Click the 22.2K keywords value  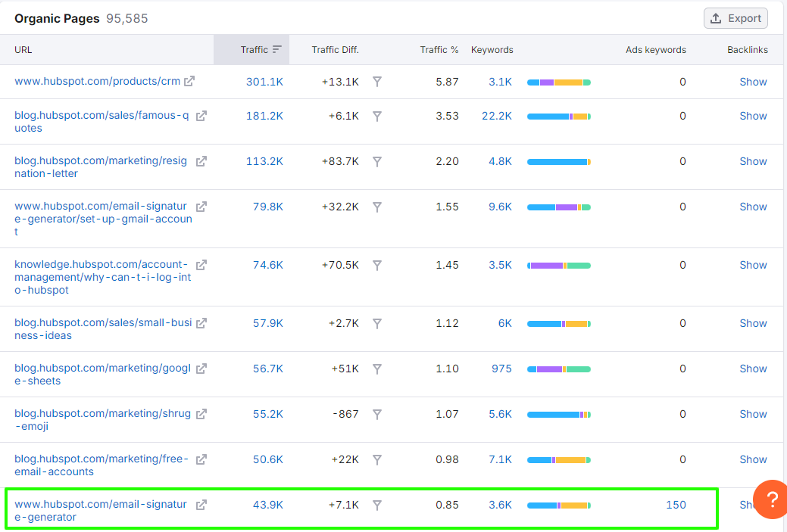[497, 116]
